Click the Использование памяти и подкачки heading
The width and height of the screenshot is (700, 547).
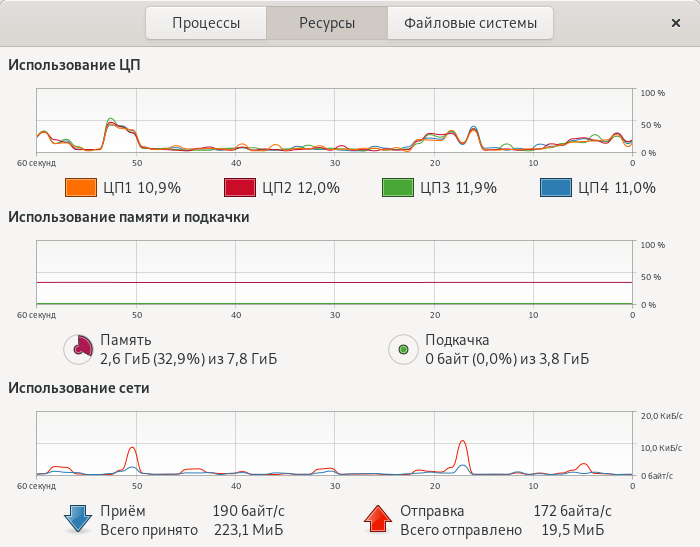[129, 216]
